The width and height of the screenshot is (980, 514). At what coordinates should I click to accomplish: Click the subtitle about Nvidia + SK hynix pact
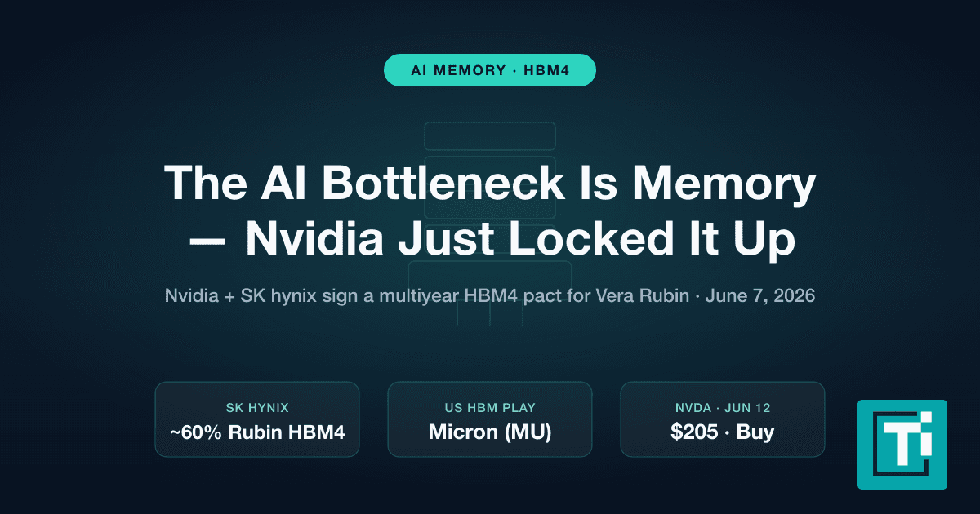click(490, 295)
